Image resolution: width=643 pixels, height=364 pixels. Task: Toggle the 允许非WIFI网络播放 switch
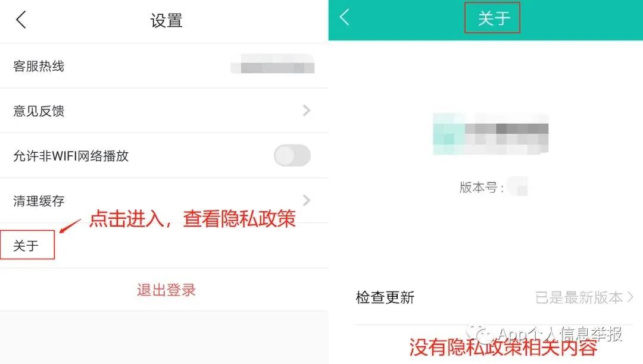(x=292, y=156)
